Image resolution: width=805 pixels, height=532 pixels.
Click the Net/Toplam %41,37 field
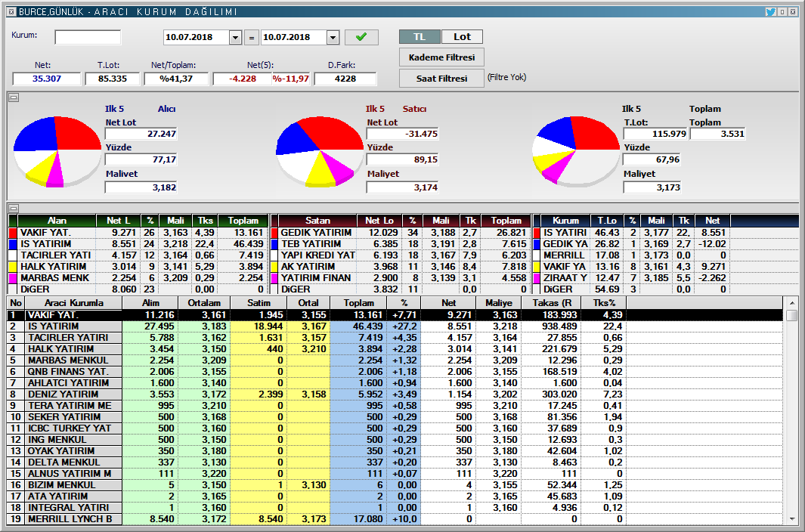(176, 79)
